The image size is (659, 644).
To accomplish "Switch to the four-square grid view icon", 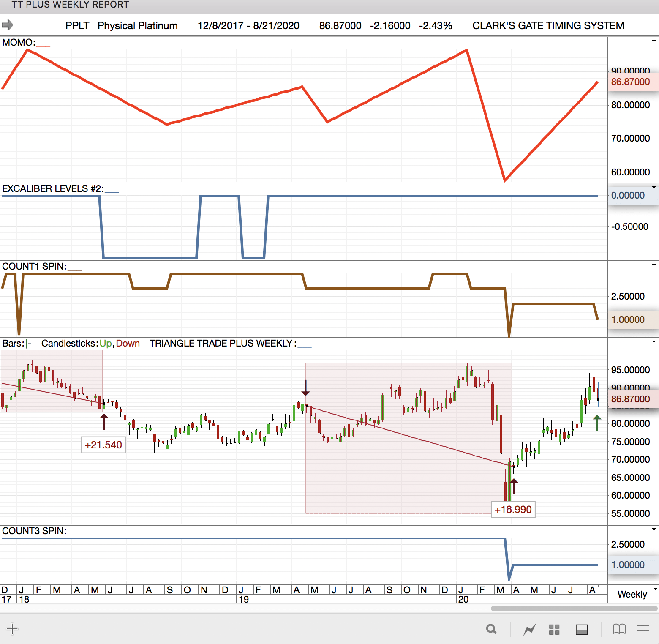I will [x=554, y=629].
